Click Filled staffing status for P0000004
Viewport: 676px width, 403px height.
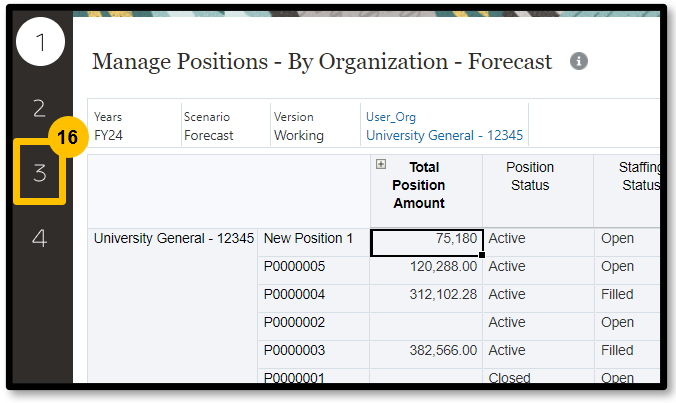tap(617, 295)
